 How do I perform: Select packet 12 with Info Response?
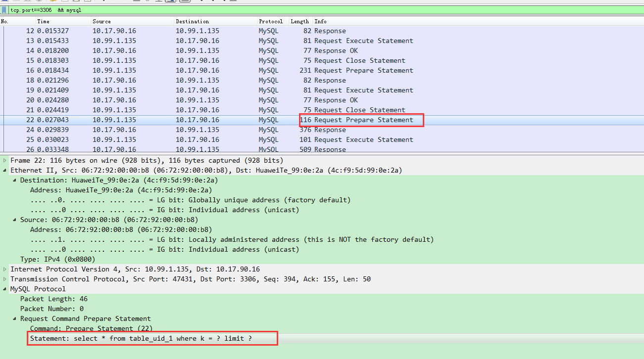[322, 31]
